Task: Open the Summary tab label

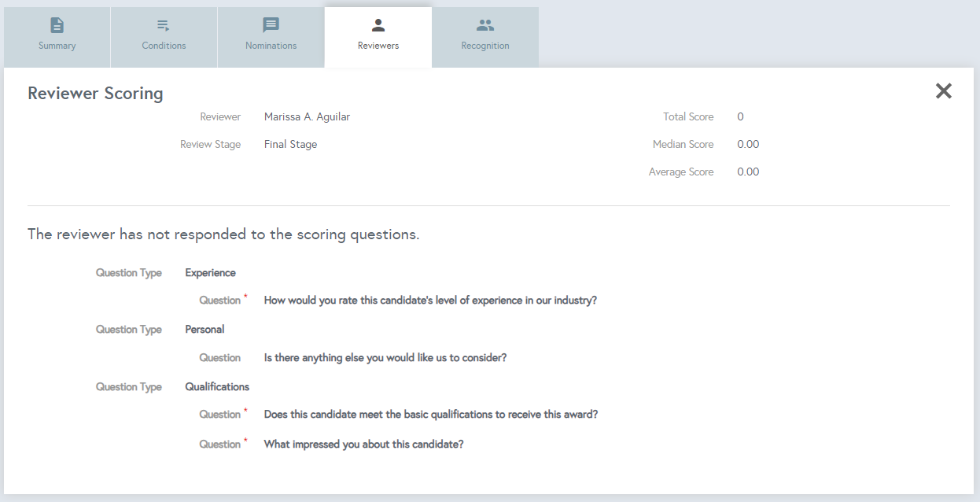Action: coord(57,46)
